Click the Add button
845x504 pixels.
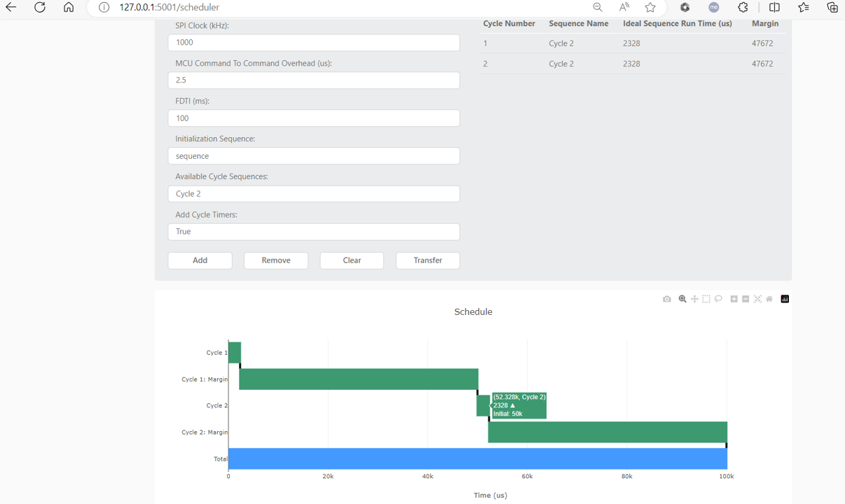click(200, 260)
